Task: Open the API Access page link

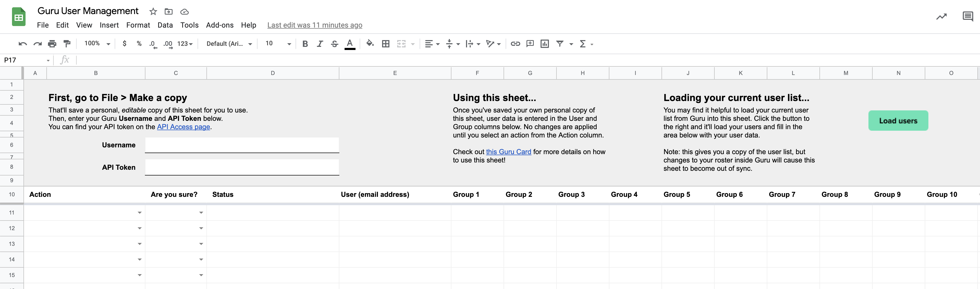Action: pos(183,127)
